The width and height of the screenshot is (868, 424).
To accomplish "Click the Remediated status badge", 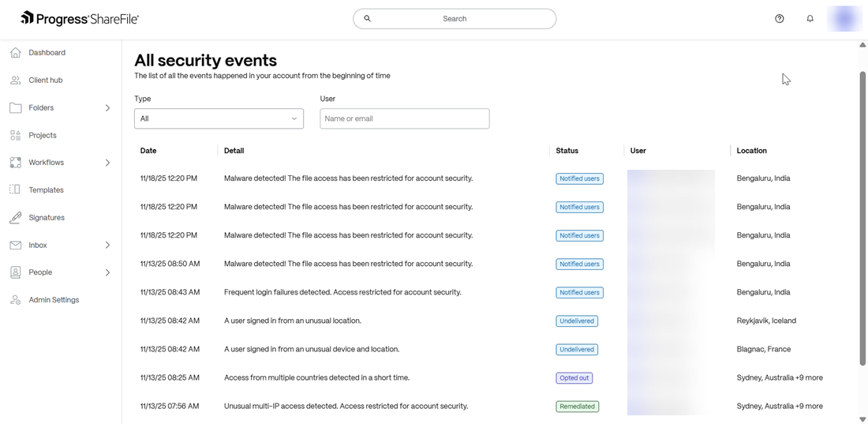I will pyautogui.click(x=577, y=407).
